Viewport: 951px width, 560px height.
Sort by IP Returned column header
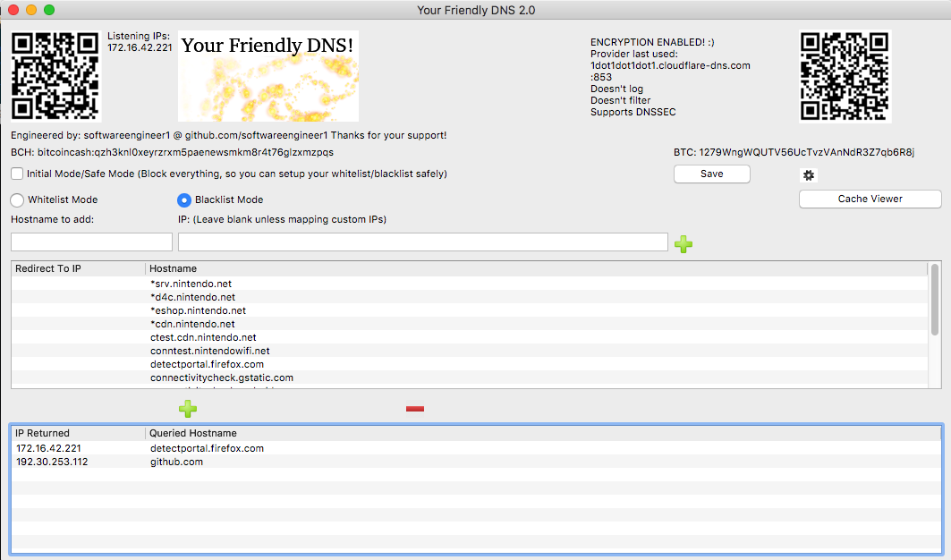78,433
